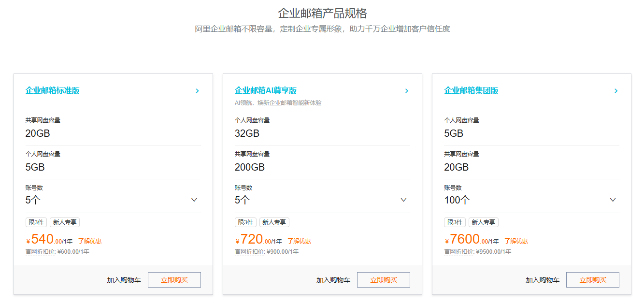This screenshot has height=304, width=644.
Task: Open 了解优惠 link beside ¥720 price
Action: (x=299, y=241)
